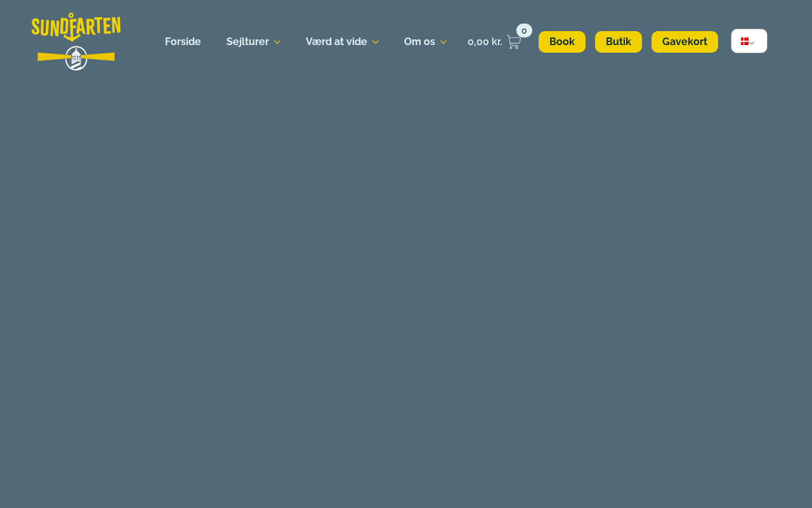Expand the chevron next to Om os
This screenshot has width=812, height=508.
(x=443, y=42)
